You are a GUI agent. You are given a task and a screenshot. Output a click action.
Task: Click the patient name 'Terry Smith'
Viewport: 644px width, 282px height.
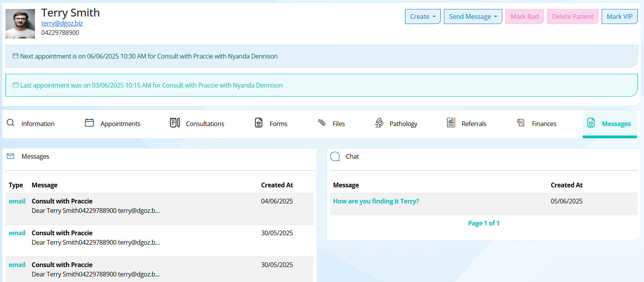point(70,13)
